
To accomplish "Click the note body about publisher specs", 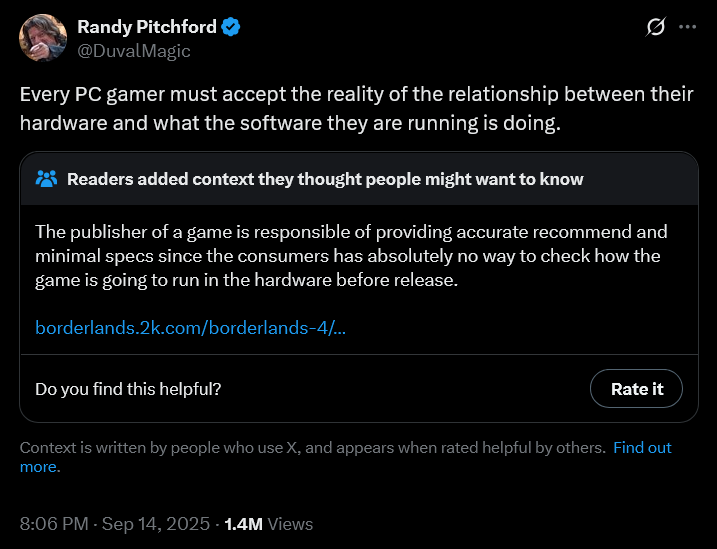I will click(x=350, y=256).
